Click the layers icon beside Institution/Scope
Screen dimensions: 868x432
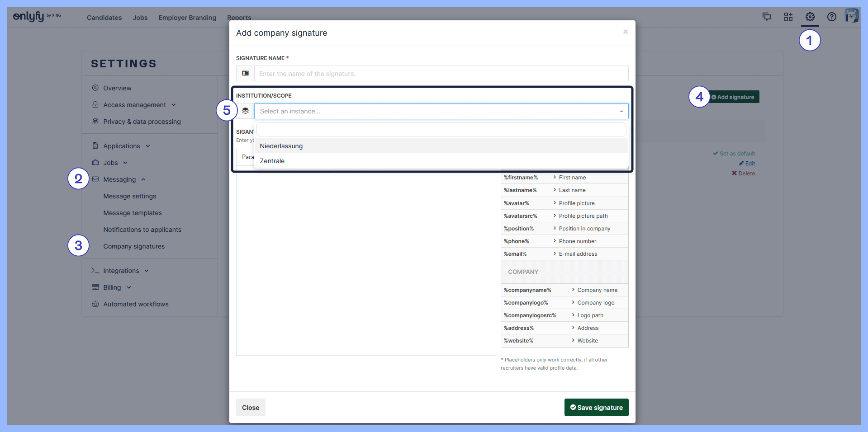(245, 111)
